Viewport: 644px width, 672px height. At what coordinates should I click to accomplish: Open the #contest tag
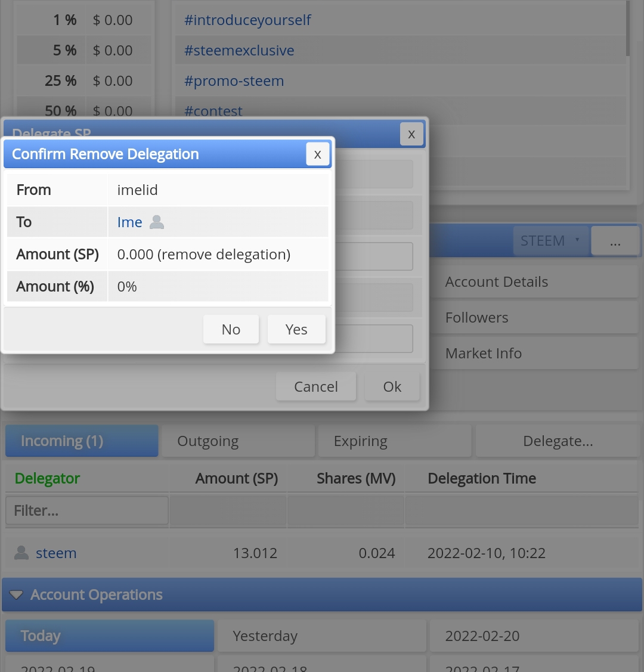(213, 110)
